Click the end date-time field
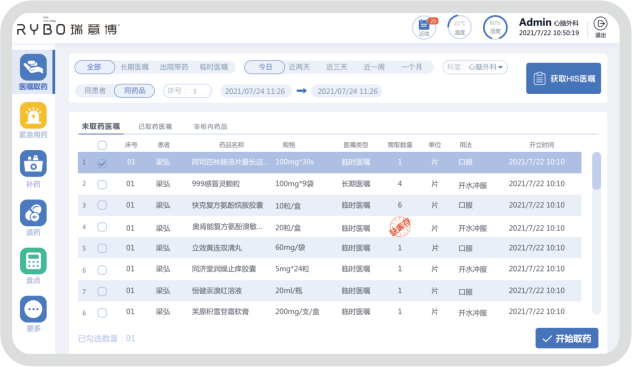 348,91
